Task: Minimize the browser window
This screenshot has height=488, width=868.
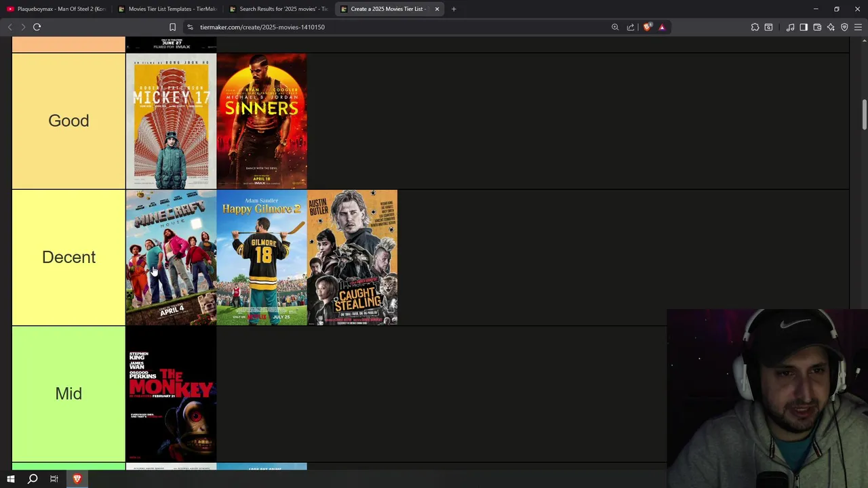Action: coord(816,9)
